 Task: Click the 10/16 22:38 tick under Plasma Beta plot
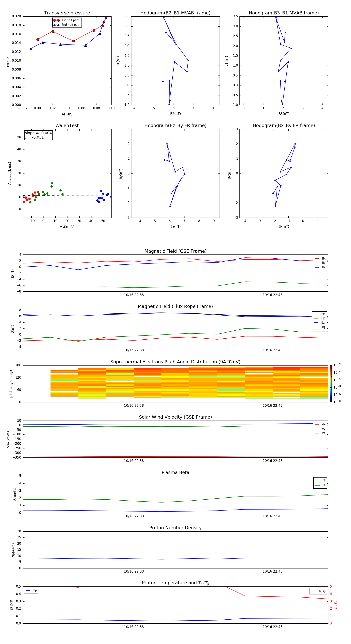pos(134,516)
